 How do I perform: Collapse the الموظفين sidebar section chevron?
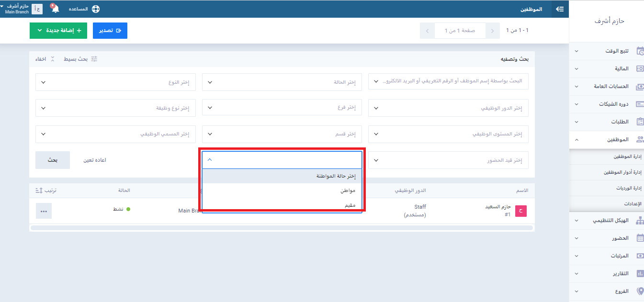576,139
